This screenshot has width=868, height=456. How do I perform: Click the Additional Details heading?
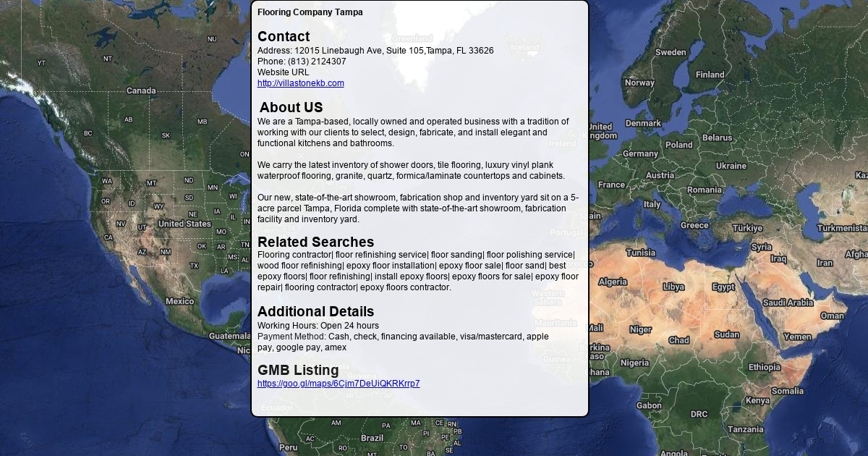click(x=315, y=311)
